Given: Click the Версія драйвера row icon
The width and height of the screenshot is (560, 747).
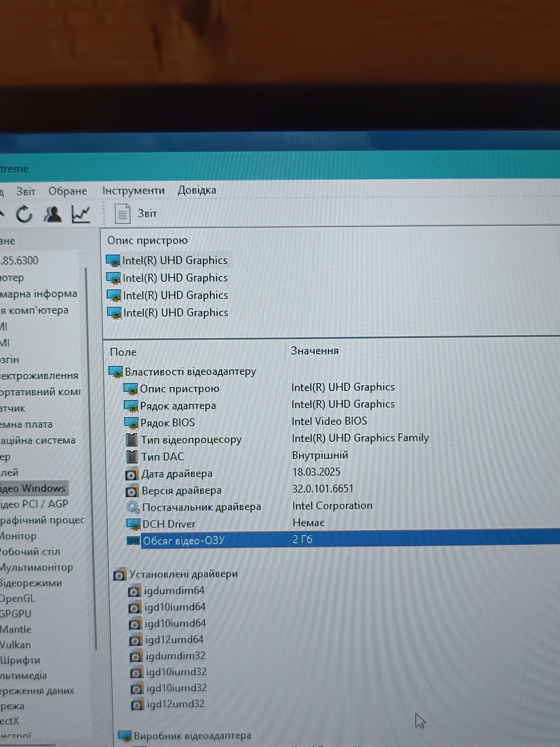Looking at the screenshot, I should pos(132,491).
